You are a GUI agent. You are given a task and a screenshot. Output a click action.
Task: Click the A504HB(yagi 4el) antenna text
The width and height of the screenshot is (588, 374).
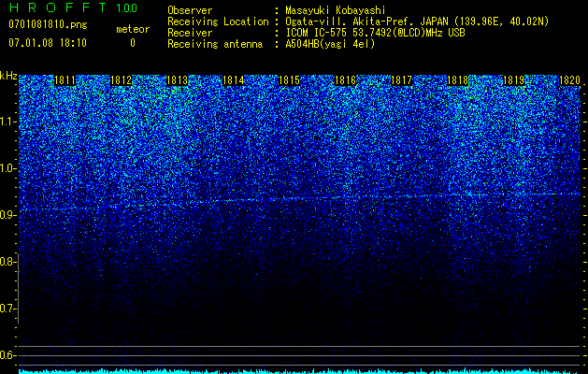[x=330, y=44]
